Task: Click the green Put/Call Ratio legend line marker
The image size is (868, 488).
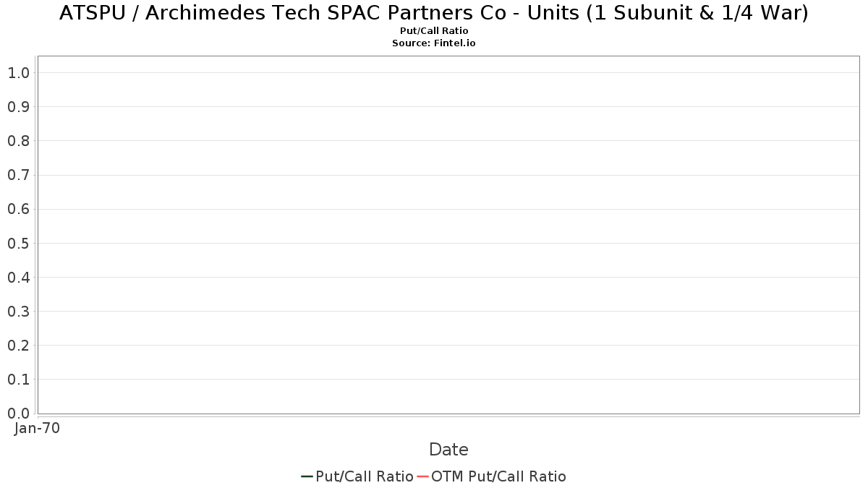Action: (307, 476)
